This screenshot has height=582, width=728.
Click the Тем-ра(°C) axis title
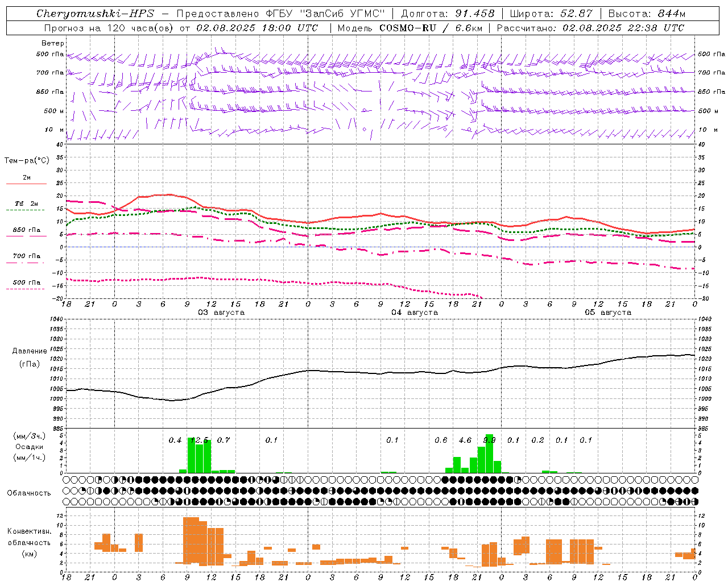[x=27, y=161]
